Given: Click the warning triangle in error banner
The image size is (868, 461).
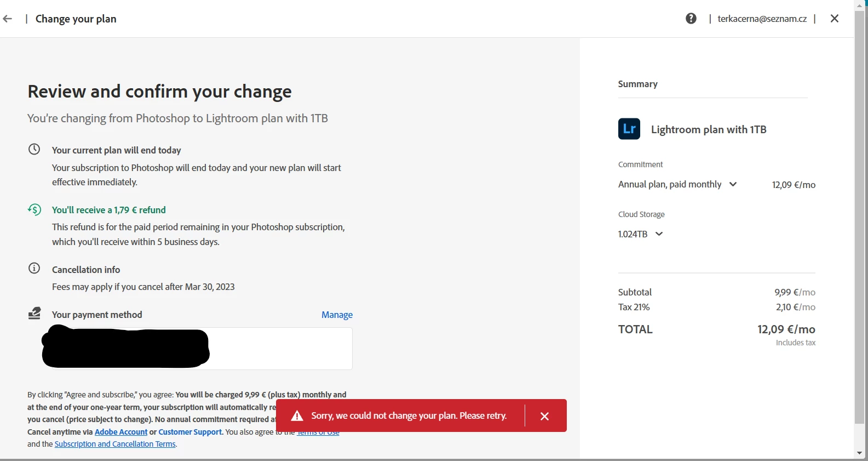Looking at the screenshot, I should coord(297,416).
